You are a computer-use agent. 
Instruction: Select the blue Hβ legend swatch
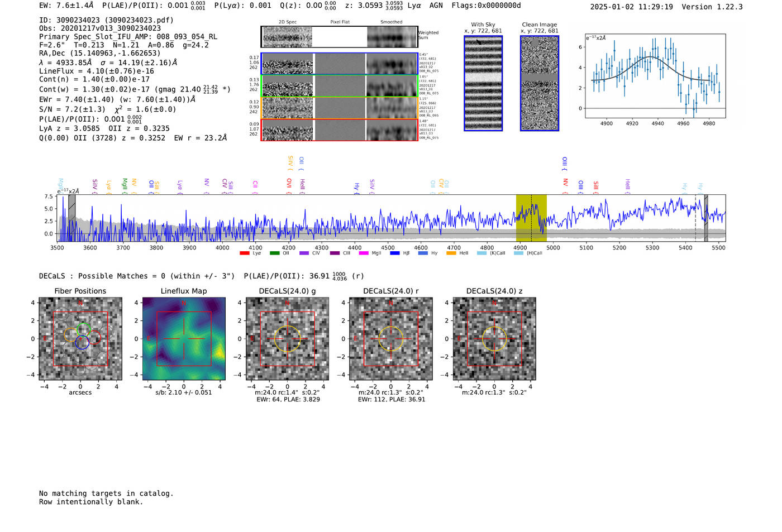[x=394, y=253]
